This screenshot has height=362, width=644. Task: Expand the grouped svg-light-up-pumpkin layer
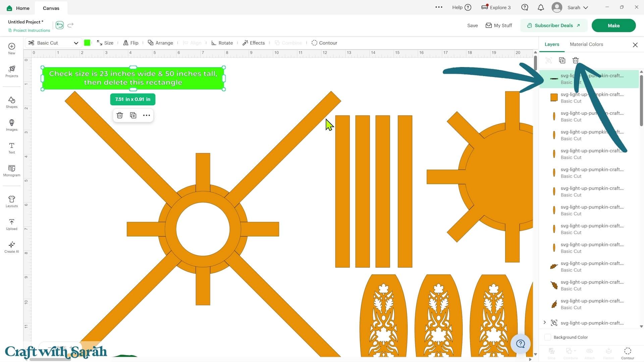(x=545, y=322)
